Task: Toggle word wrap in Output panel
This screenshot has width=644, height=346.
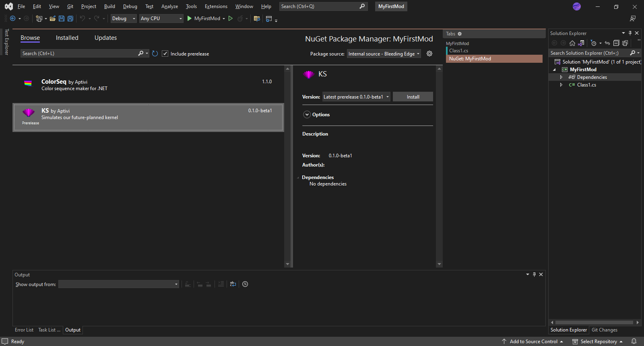Action: point(233,284)
